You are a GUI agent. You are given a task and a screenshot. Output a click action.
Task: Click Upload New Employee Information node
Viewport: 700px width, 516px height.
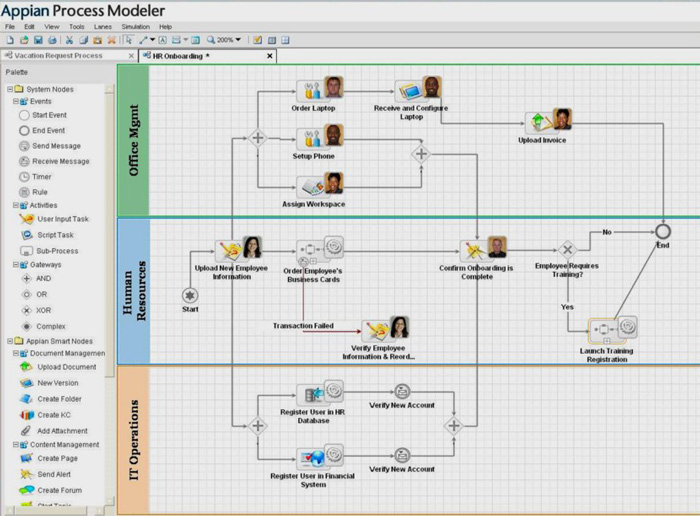click(x=238, y=249)
